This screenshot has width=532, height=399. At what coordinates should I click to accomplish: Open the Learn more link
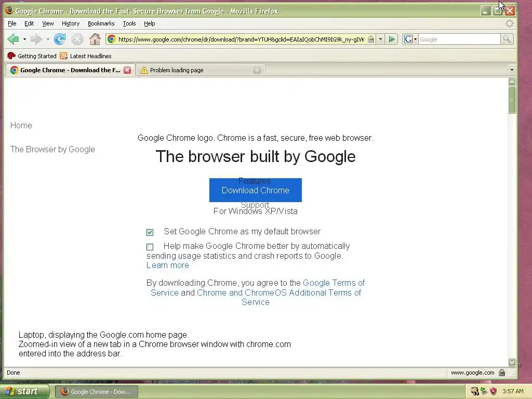click(168, 265)
